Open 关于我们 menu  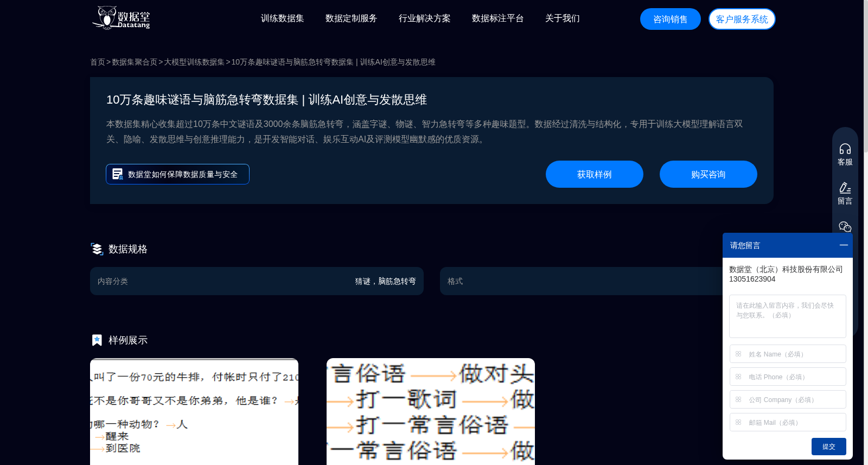562,18
